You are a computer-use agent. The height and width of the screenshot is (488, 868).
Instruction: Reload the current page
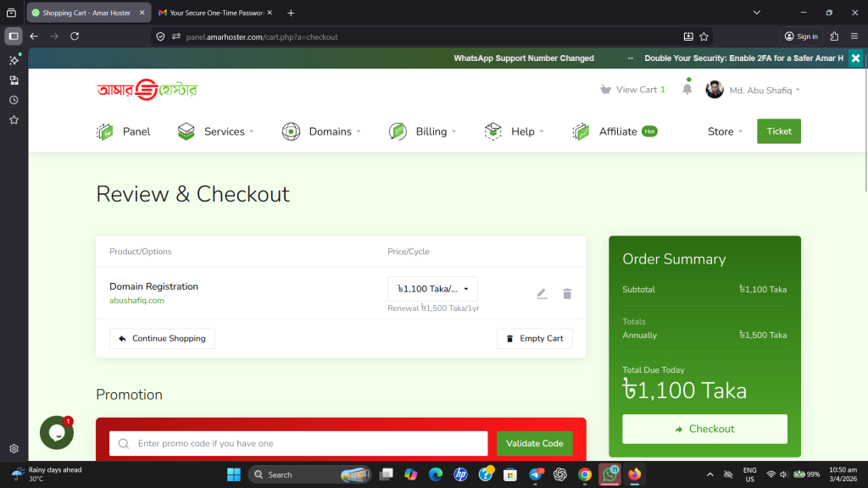[75, 36]
